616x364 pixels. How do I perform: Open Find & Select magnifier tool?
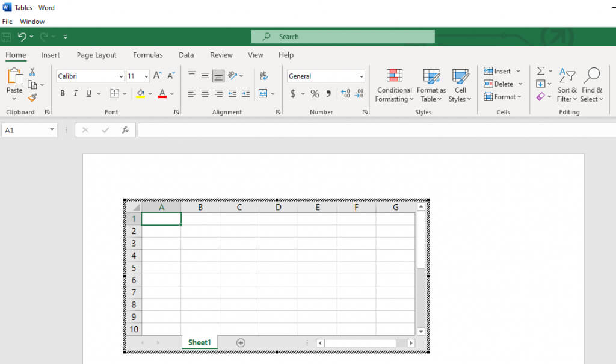591,85
